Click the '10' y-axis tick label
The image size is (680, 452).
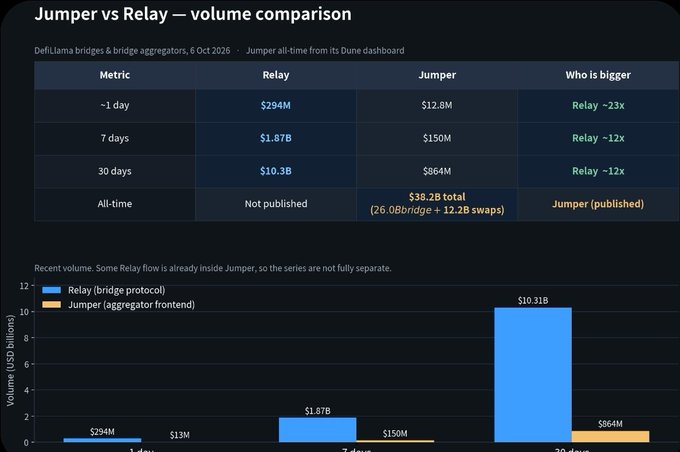tap(24, 312)
